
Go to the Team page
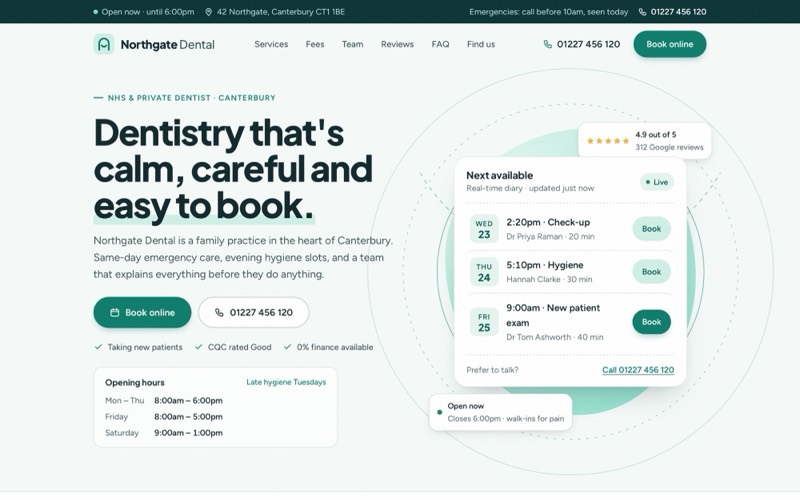(x=353, y=44)
